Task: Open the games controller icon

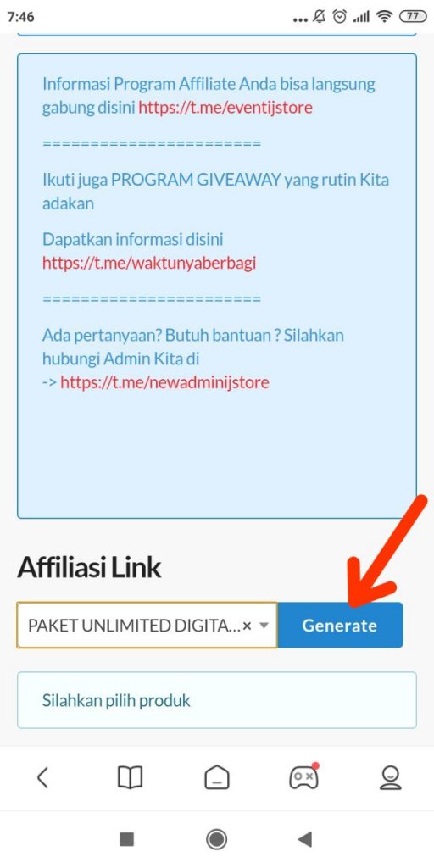Action: tap(304, 776)
